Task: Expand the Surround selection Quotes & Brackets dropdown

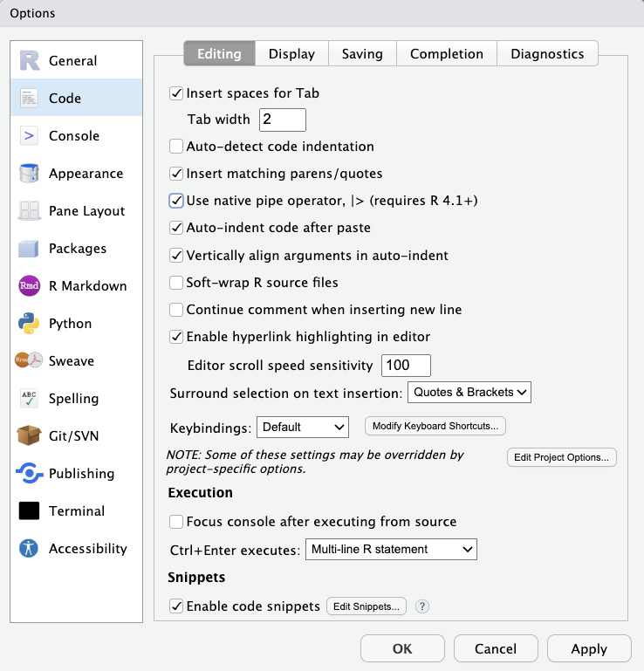Action: [469, 393]
